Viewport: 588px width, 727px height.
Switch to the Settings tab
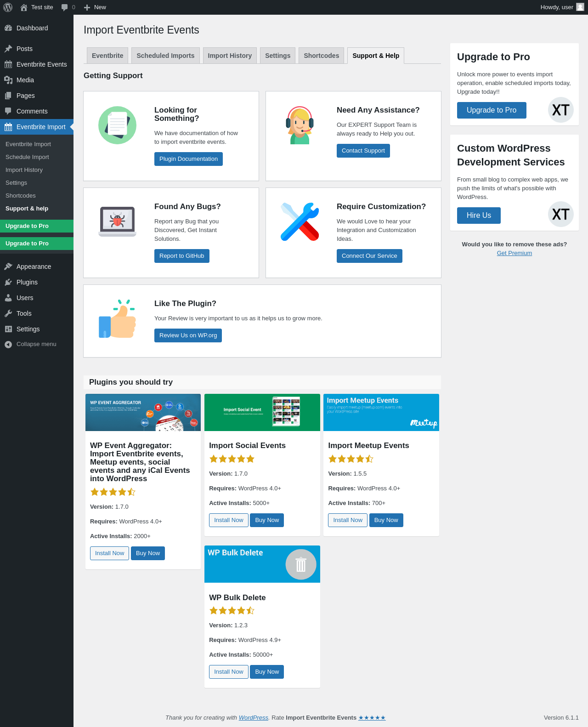[278, 56]
